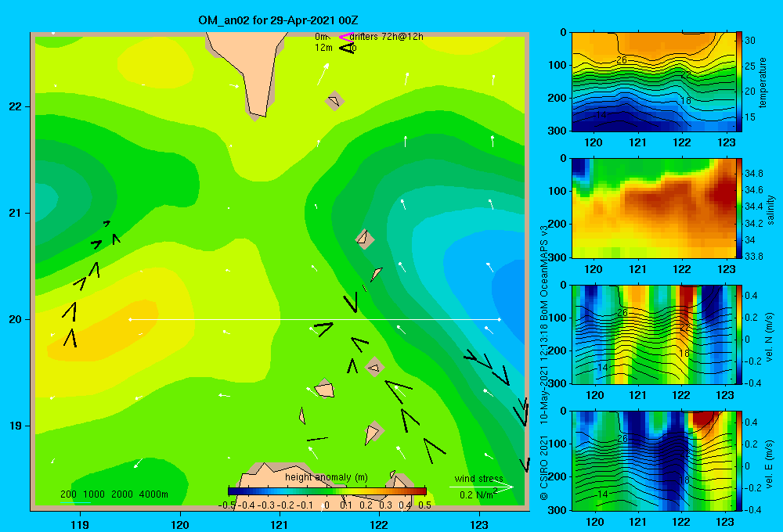Click latitude label 22 on main map
The height and width of the screenshot is (532, 783).
pyautogui.click(x=16, y=106)
